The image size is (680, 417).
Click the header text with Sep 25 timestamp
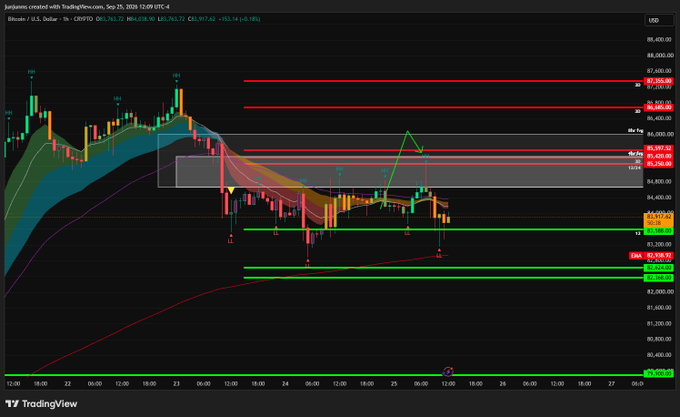point(87,7)
